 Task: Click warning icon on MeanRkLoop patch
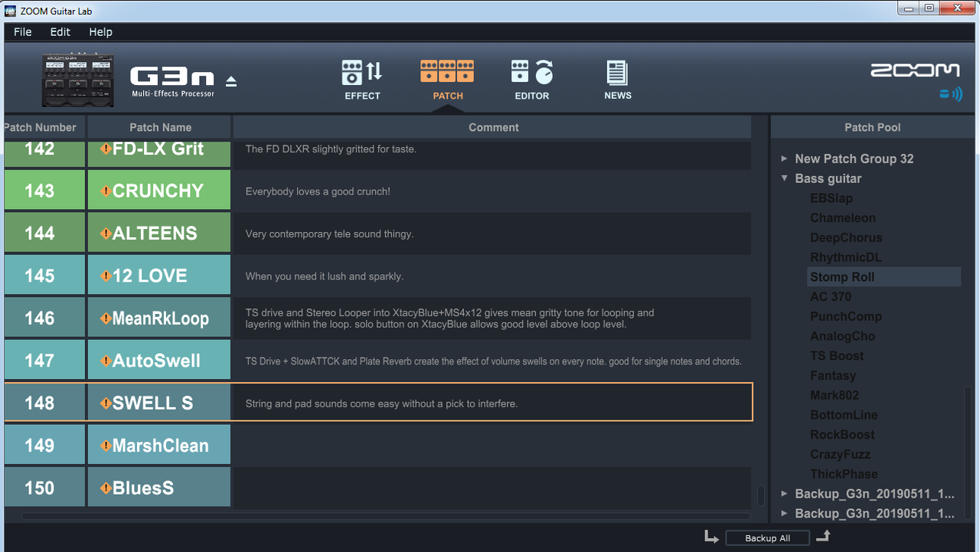(106, 318)
